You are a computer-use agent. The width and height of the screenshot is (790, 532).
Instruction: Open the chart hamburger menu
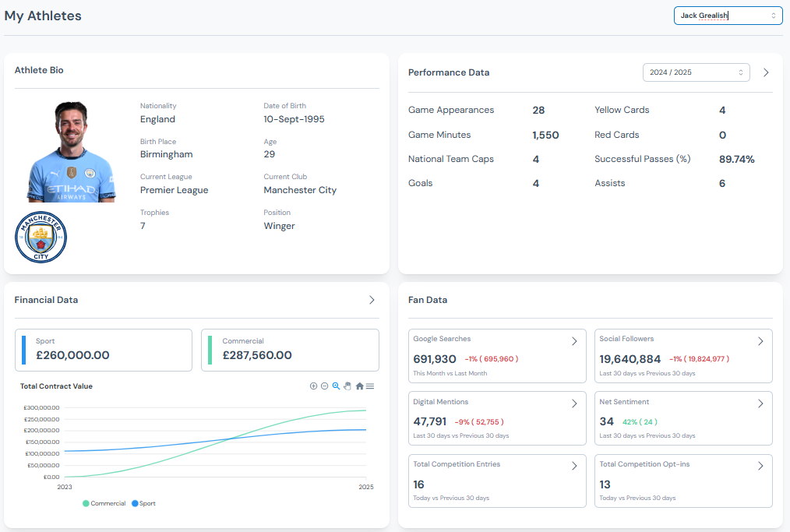[x=370, y=386]
